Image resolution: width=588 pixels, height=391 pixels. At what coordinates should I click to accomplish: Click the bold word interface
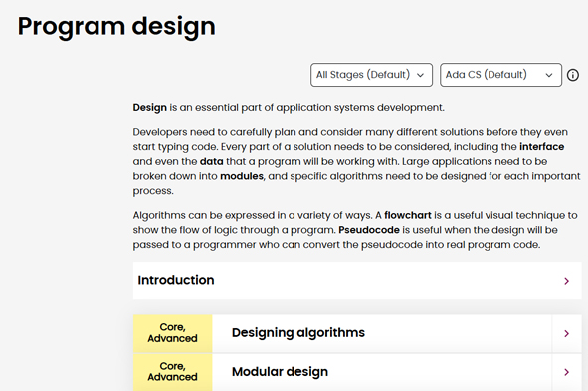pos(541,147)
